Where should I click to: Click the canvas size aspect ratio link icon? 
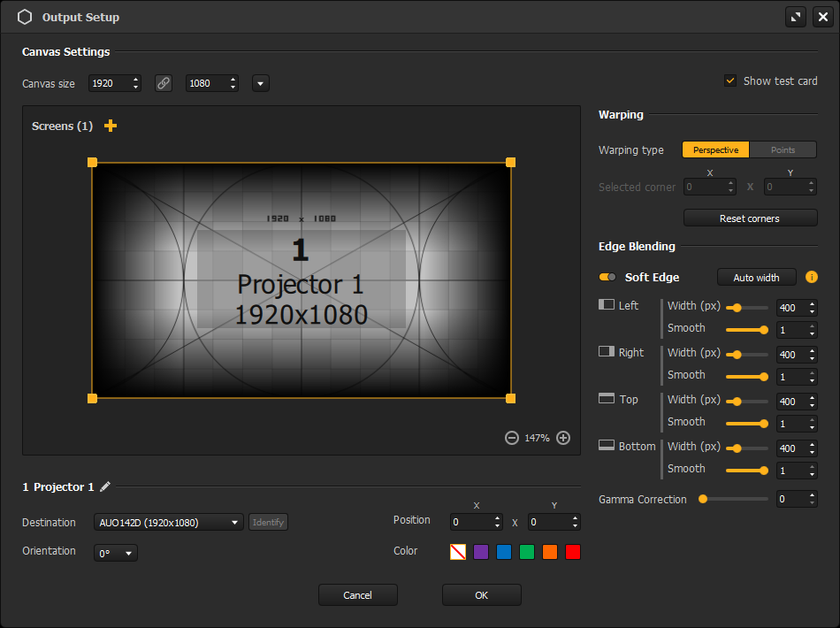coord(164,83)
